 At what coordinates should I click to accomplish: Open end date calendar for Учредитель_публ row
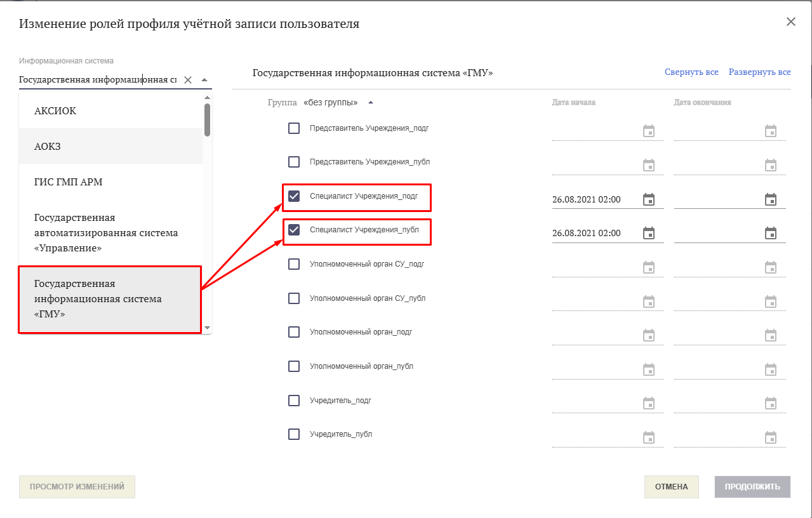(770, 437)
